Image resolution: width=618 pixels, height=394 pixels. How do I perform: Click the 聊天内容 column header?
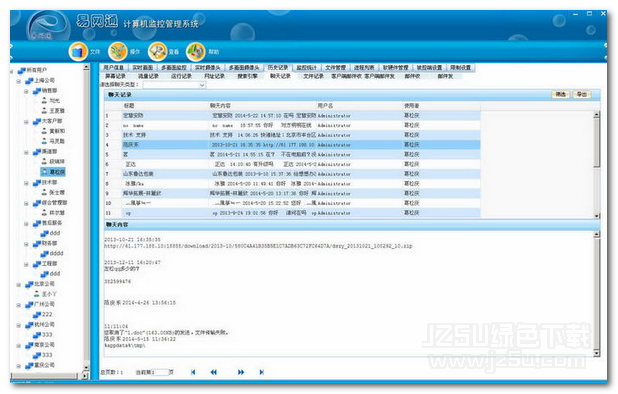click(x=220, y=106)
